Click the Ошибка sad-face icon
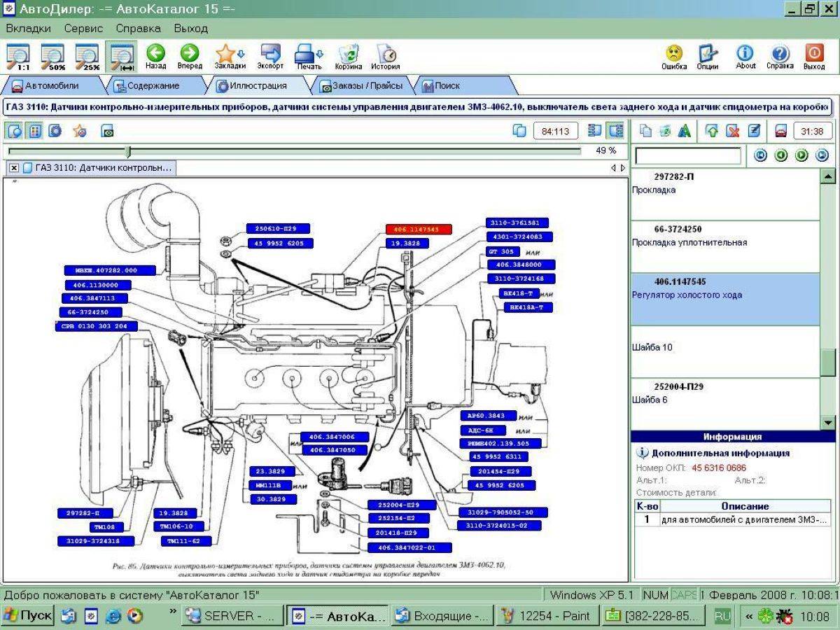840x630 pixels. [674, 57]
